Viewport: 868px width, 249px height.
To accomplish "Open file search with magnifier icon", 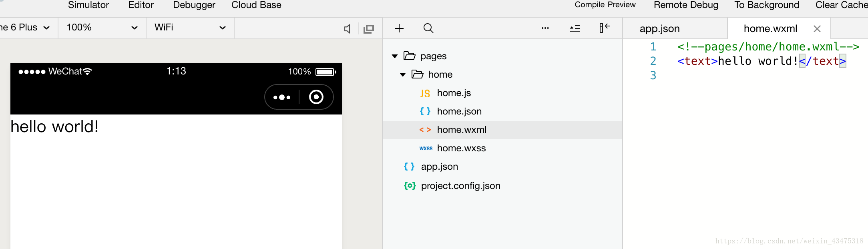I will coord(428,28).
